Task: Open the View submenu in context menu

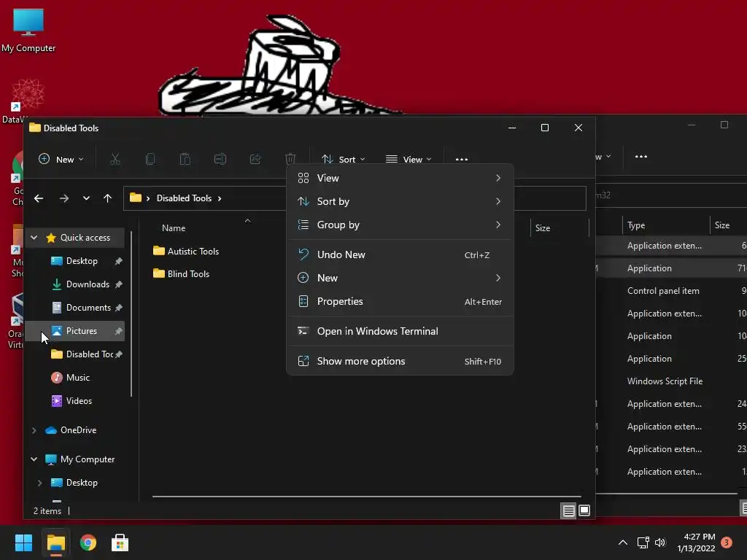Action: (x=400, y=178)
